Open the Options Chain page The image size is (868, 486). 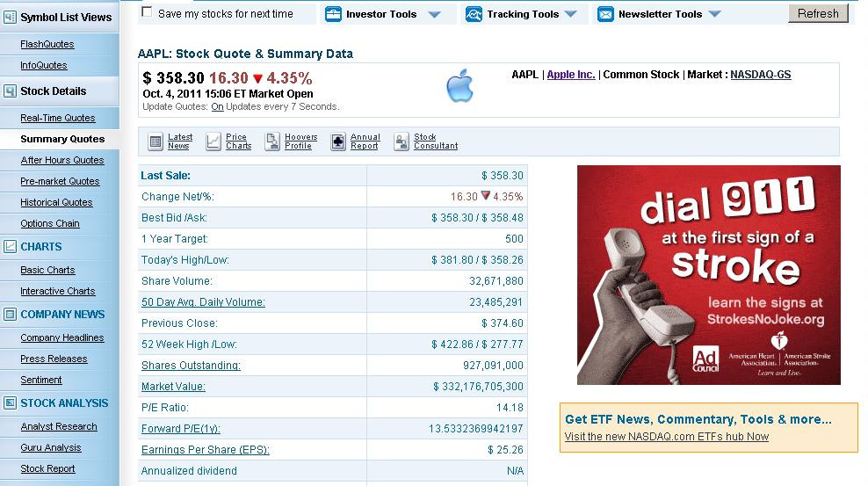point(50,223)
